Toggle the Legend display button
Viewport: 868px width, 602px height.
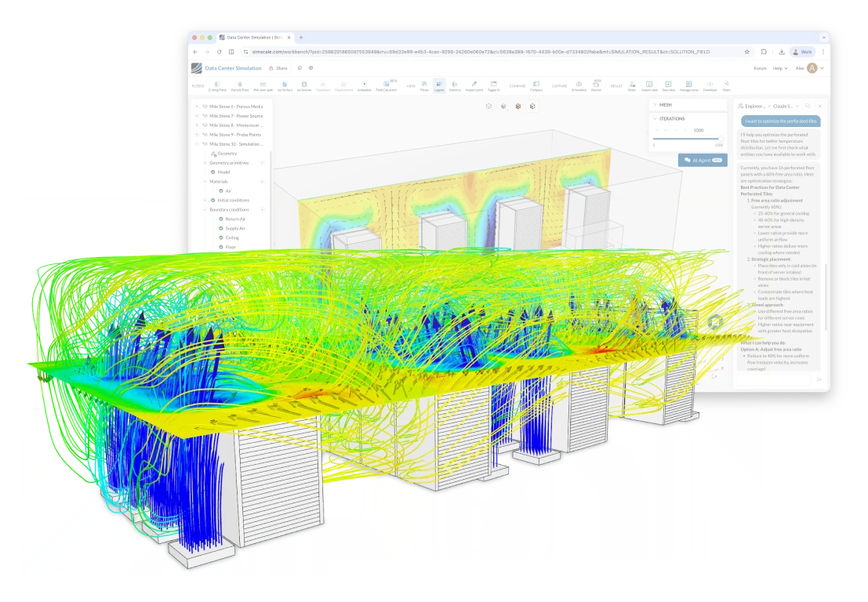439,85
